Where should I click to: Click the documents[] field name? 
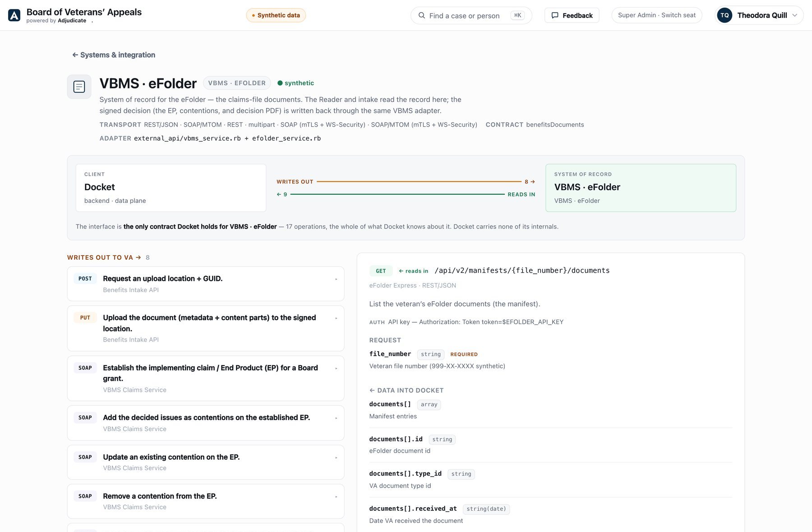pos(390,404)
